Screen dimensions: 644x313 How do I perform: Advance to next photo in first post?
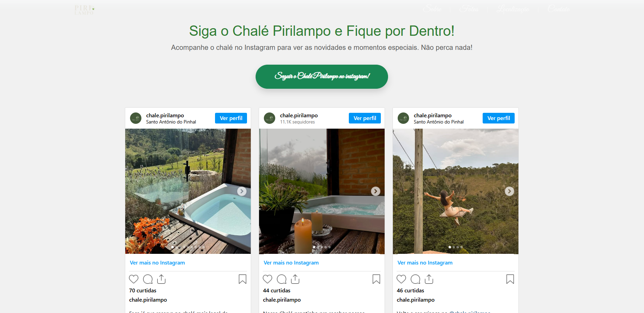click(242, 191)
